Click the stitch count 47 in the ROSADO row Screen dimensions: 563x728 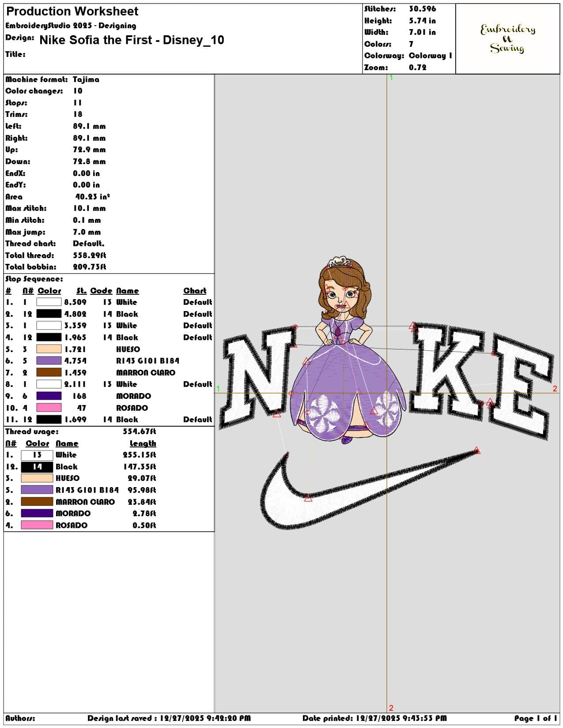coord(82,408)
